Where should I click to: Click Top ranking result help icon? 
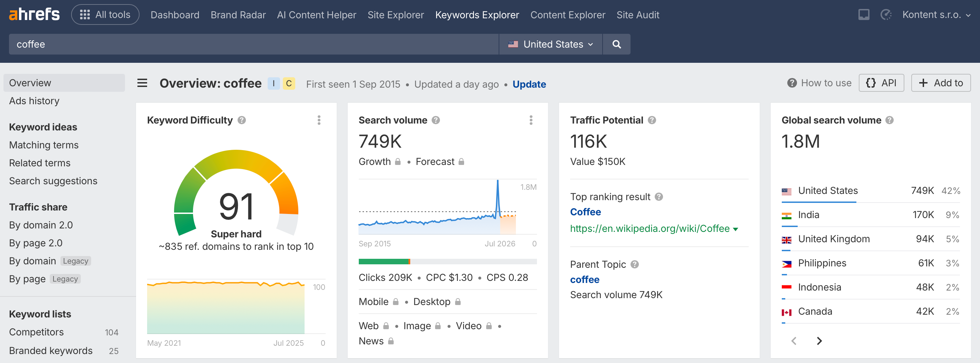pos(659,197)
